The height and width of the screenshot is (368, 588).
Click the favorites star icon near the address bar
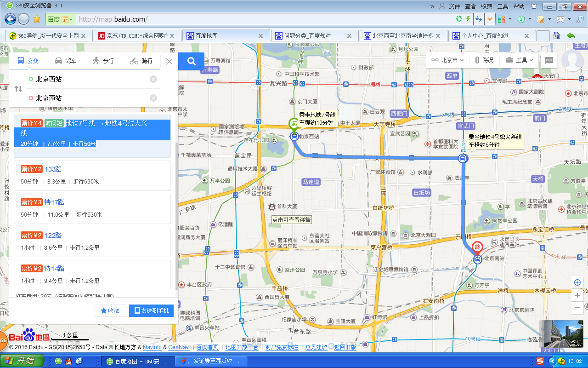click(x=37, y=19)
